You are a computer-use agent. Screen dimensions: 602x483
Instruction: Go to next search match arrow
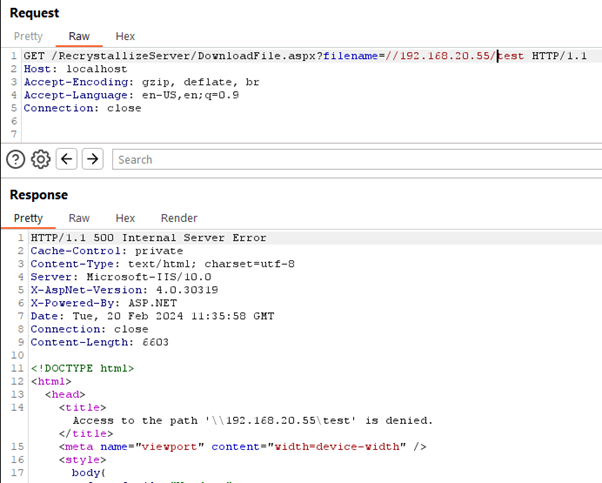point(92,159)
